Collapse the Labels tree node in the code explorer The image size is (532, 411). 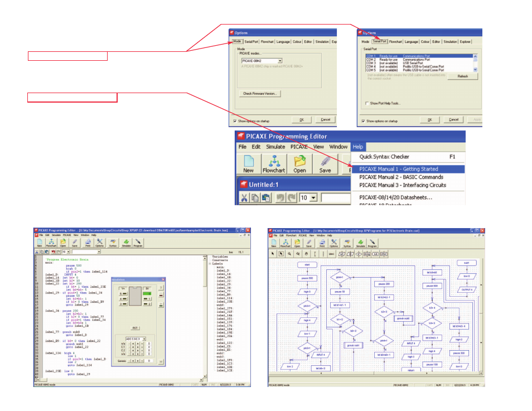point(210,264)
